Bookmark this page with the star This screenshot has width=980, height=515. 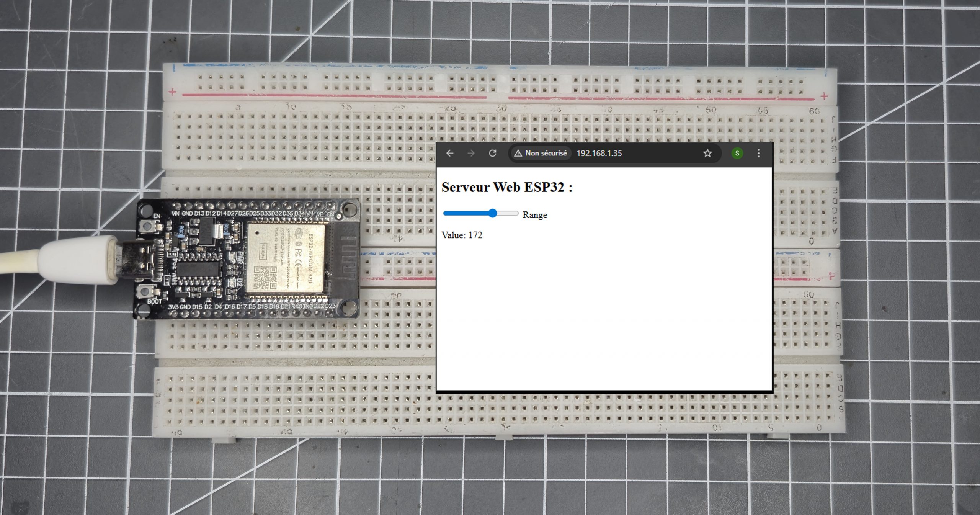click(707, 153)
